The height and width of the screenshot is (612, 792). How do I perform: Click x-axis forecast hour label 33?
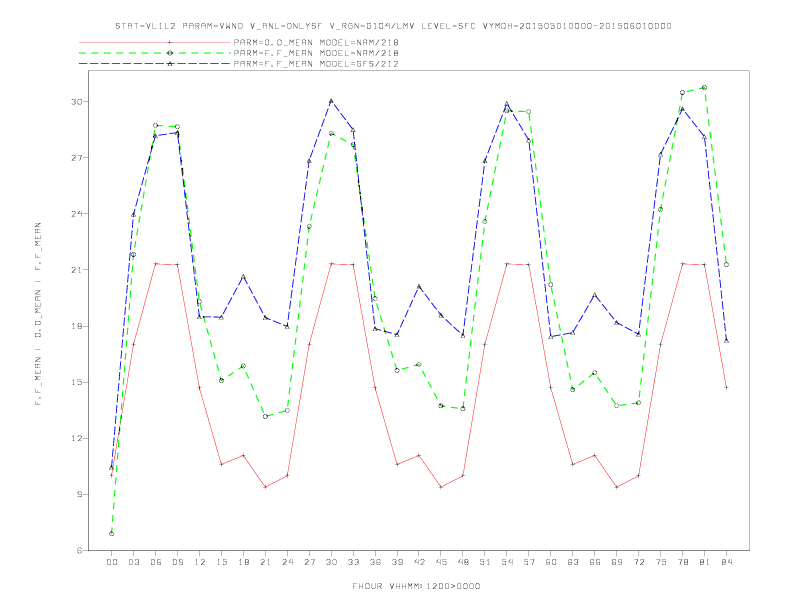click(353, 562)
